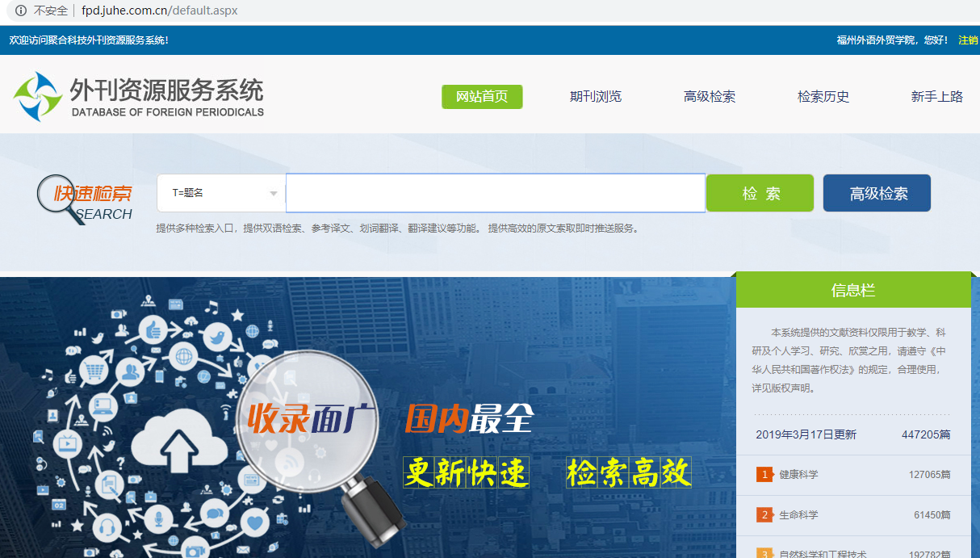Switch to the 期刊浏览 navigation tab

point(595,96)
